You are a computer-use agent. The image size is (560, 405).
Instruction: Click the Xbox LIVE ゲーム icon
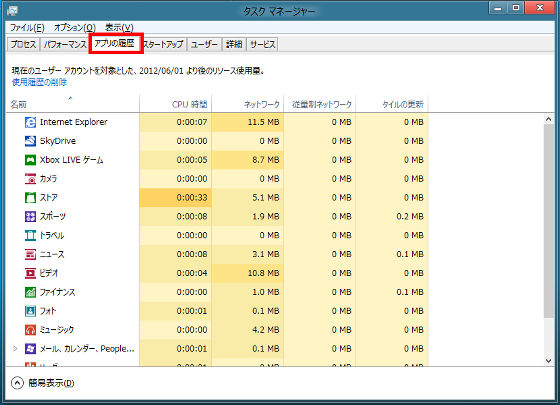(x=30, y=160)
